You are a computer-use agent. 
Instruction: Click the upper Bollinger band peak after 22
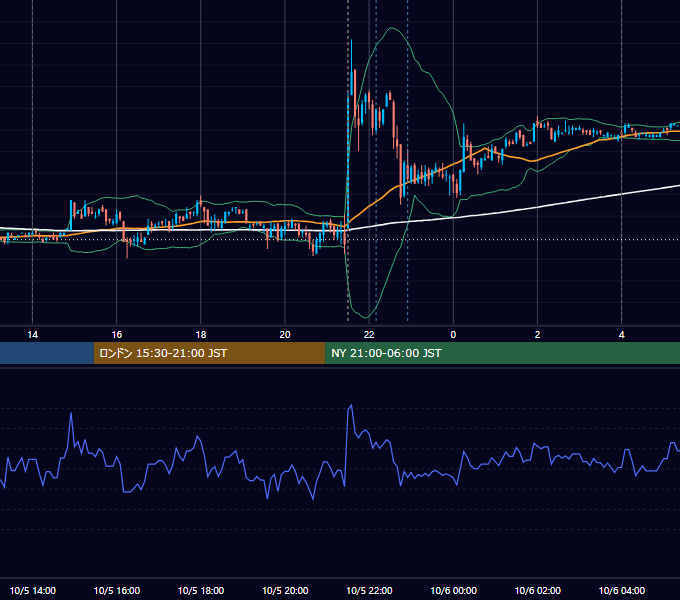point(391,28)
